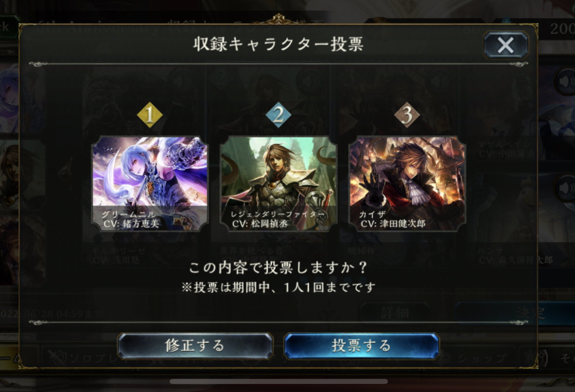Viewport: 575px width, 392px height.
Task: Click the CV: 松岡禎丞 label
Action: tap(260, 223)
